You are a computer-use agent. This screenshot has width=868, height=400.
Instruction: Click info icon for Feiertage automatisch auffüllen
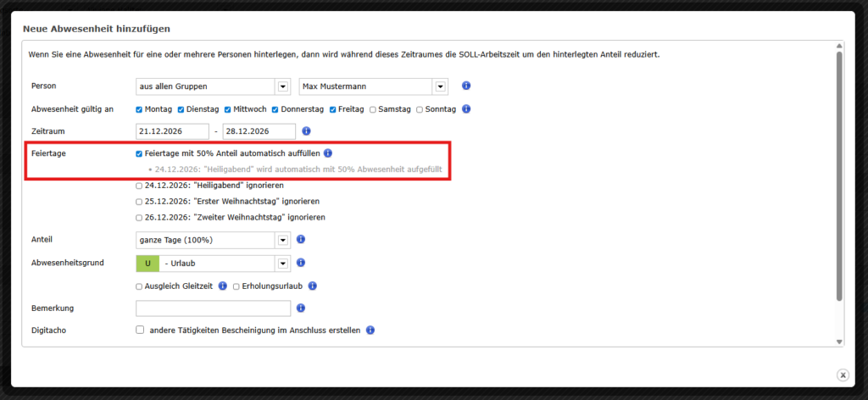pyautogui.click(x=328, y=153)
